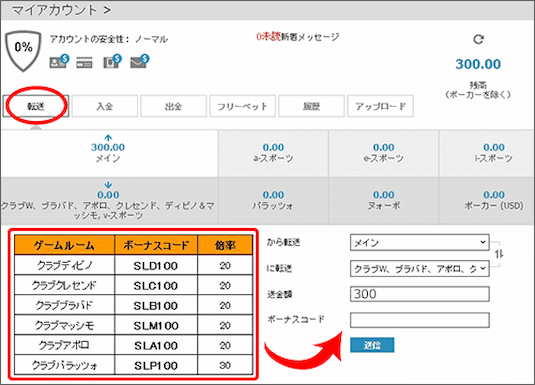Click bonus code SLB100
The width and height of the screenshot is (535, 385).
(x=156, y=305)
